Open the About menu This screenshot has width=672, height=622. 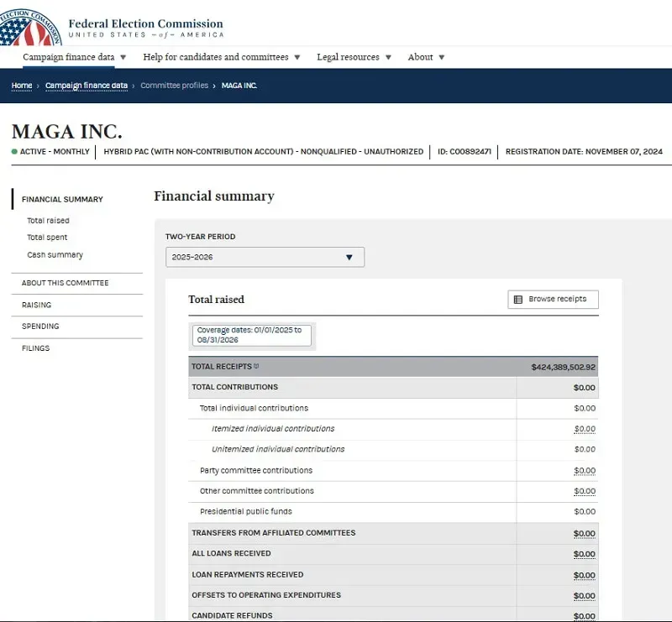pos(426,57)
